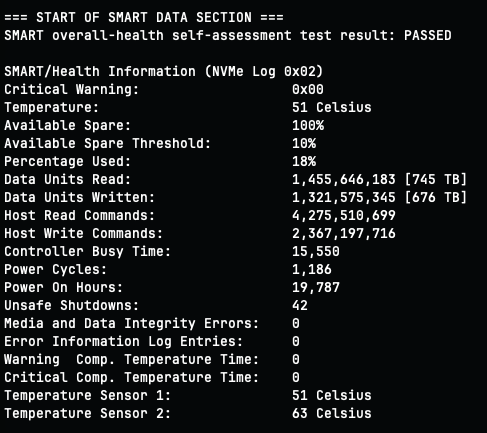Click the Percentage Used 18% value
487x433 pixels.
[x=304, y=161]
